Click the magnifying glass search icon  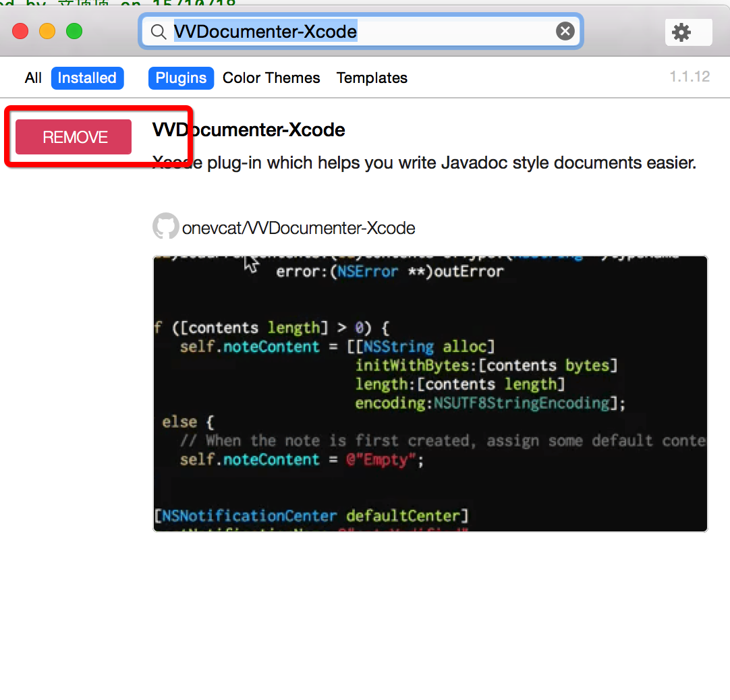[159, 32]
